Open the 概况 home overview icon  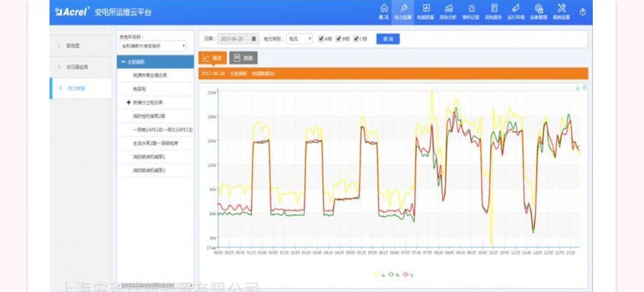[384, 9]
